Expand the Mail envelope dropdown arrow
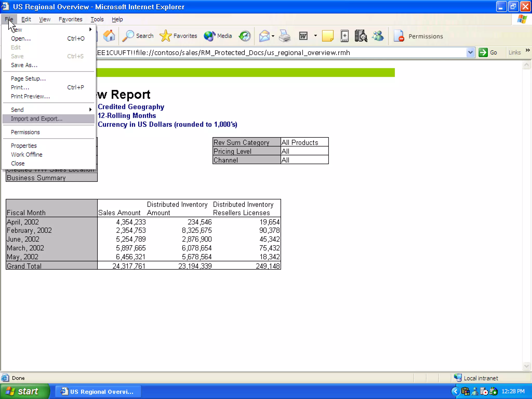Screen dimensions: 532x399 tap(273, 36)
